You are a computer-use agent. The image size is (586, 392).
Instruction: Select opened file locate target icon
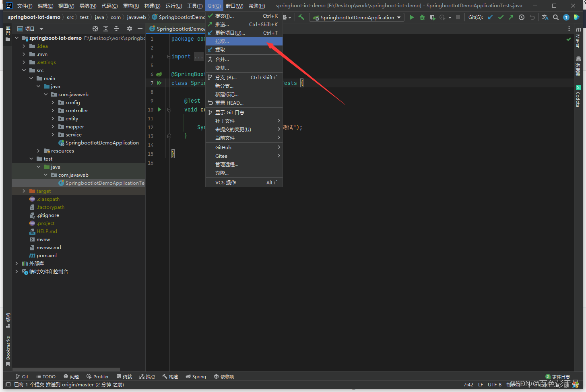pyautogui.click(x=95, y=29)
